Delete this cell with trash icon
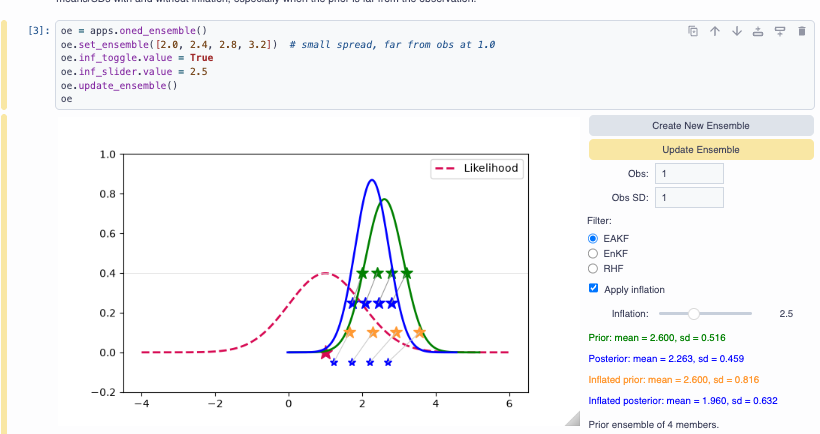Image resolution: width=820 pixels, height=434 pixels. tap(802, 31)
